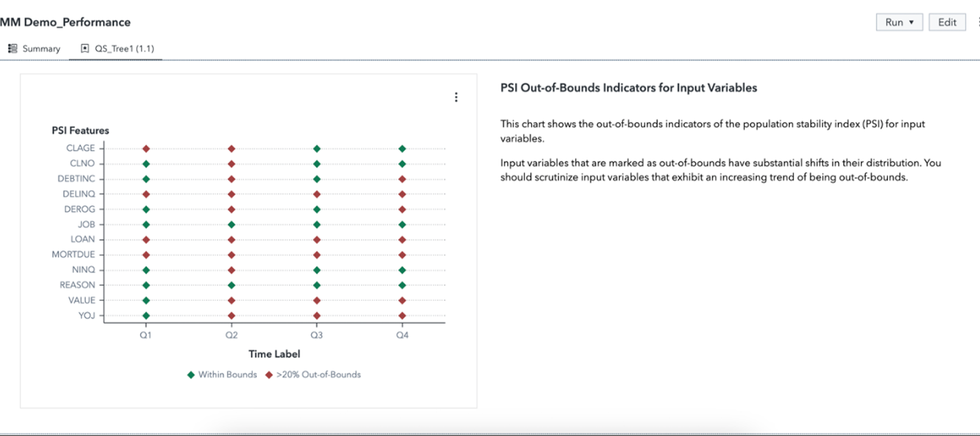
Task: Select the green REASON marker at Q2
Action: (x=231, y=285)
